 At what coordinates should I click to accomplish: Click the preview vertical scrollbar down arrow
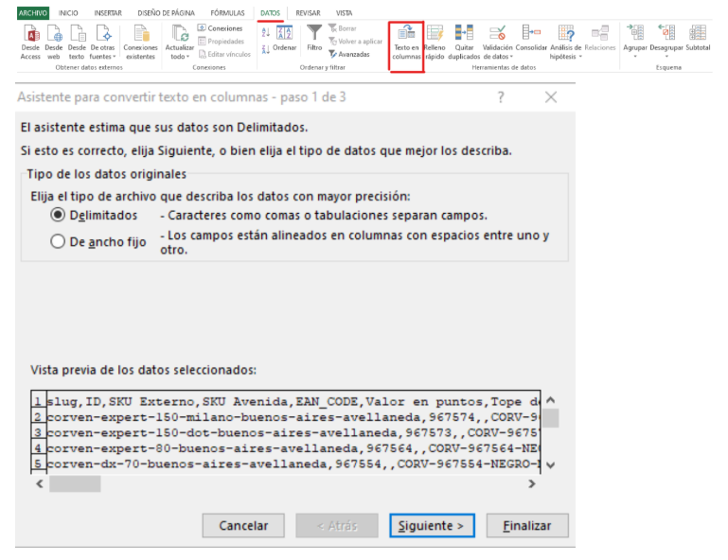(550, 464)
